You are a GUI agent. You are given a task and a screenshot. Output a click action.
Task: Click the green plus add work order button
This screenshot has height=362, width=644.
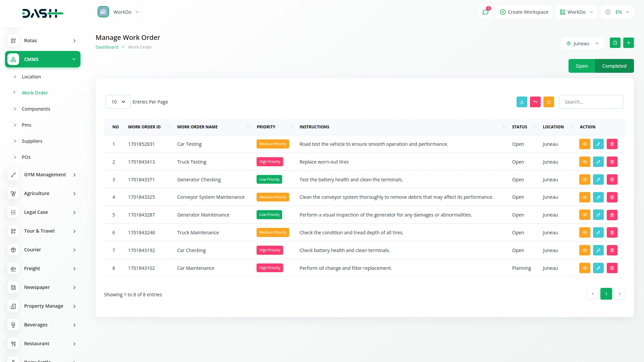628,43
